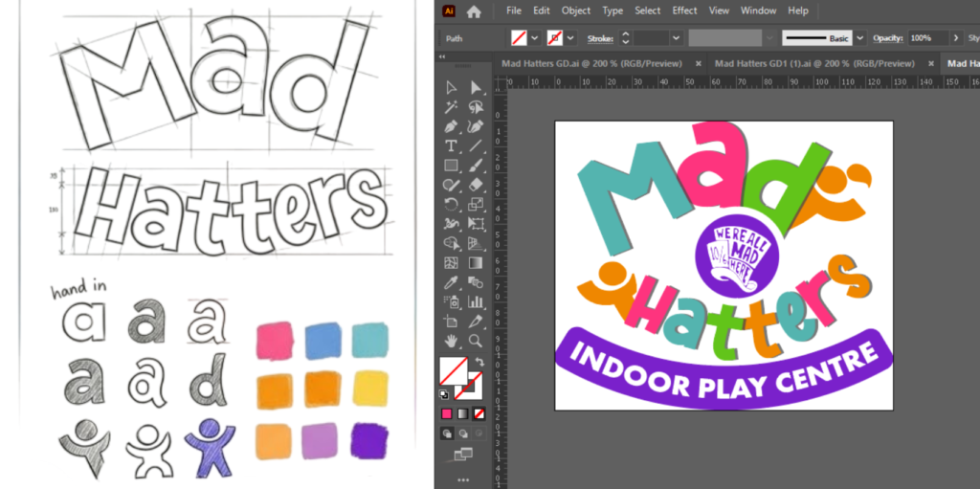Click the Opacity label link

pyautogui.click(x=887, y=38)
